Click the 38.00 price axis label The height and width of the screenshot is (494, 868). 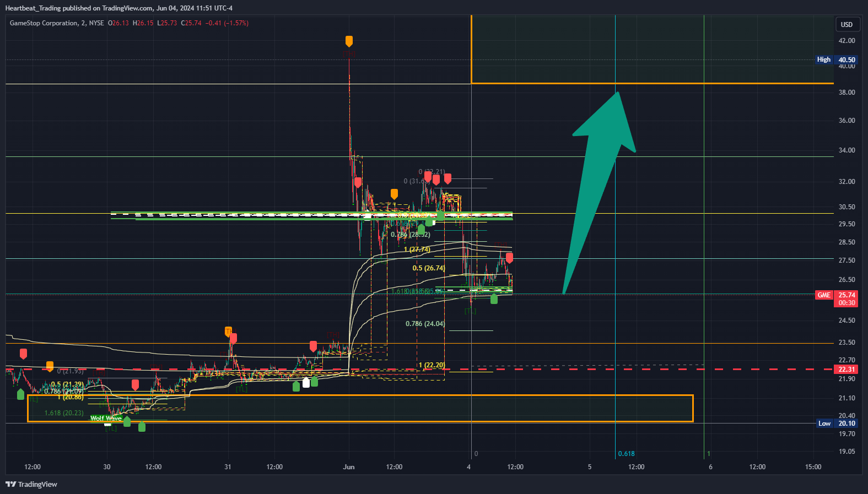(847, 93)
